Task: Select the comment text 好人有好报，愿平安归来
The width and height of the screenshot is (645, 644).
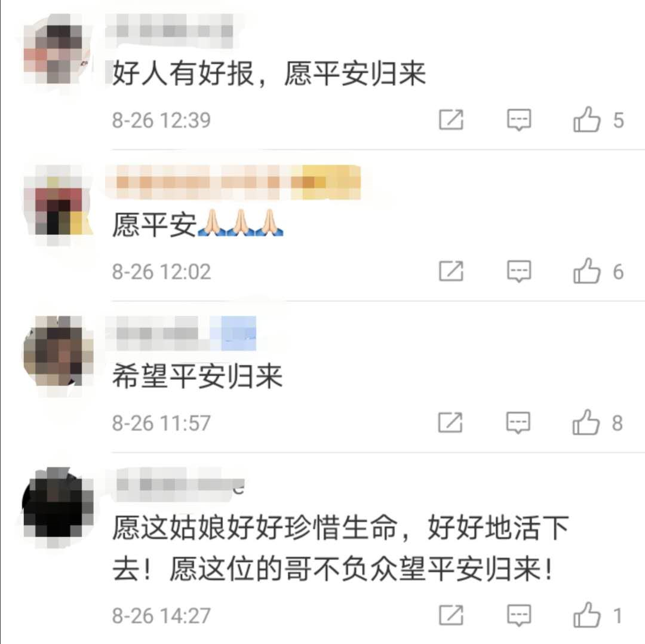Action: pos(269,73)
